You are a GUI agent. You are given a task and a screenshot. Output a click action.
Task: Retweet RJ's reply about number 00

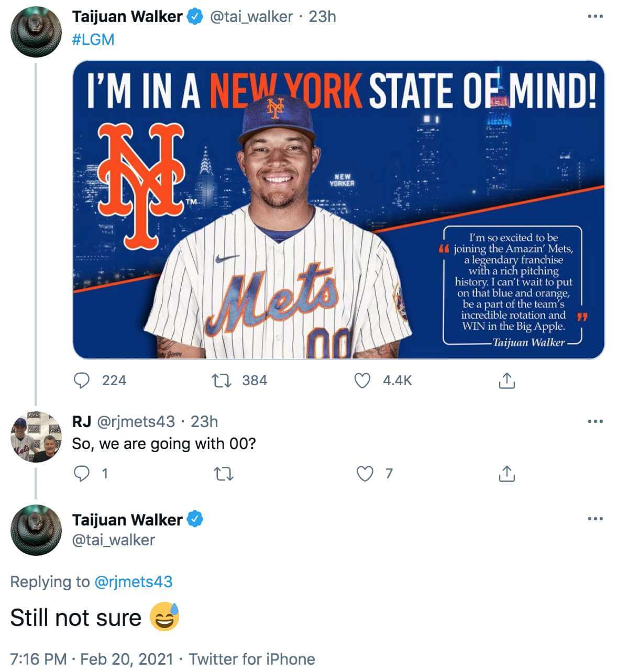[x=224, y=474]
